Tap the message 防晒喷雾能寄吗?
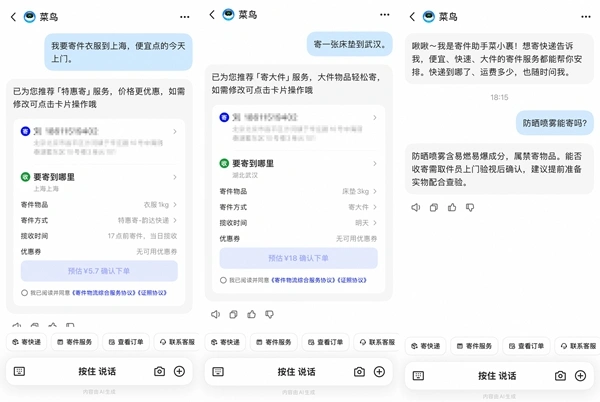Viewport: 600px width, 402px height. pyautogui.click(x=554, y=123)
